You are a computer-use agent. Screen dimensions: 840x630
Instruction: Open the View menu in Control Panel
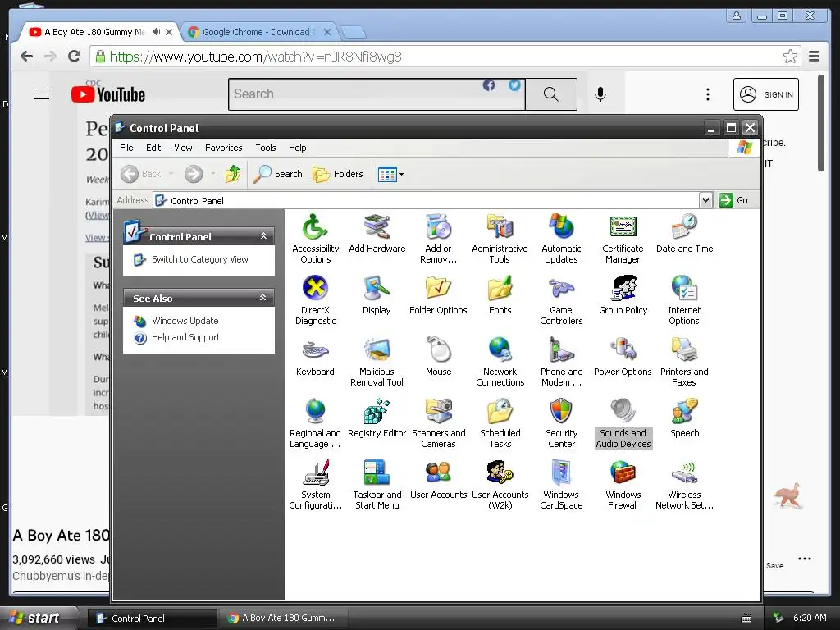click(x=183, y=148)
